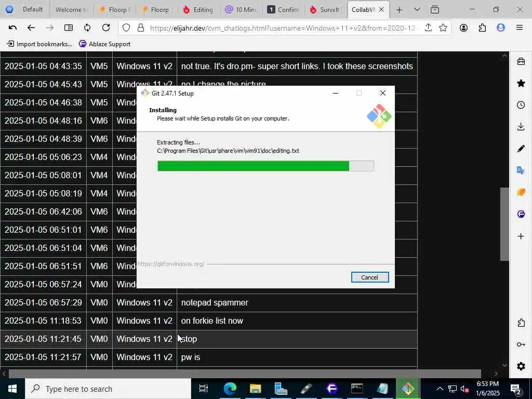Click the horizontal page scrollbar

245,374
